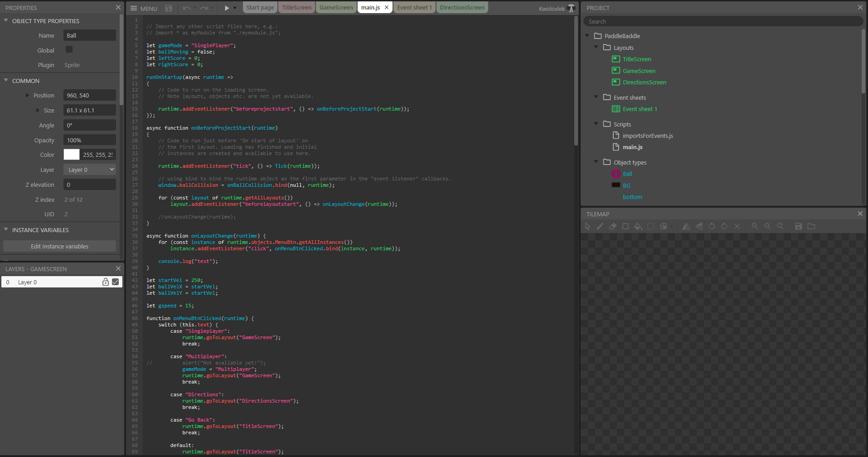Toggle visibility of Layer 0
The width and height of the screenshot is (868, 457).
coord(115,282)
